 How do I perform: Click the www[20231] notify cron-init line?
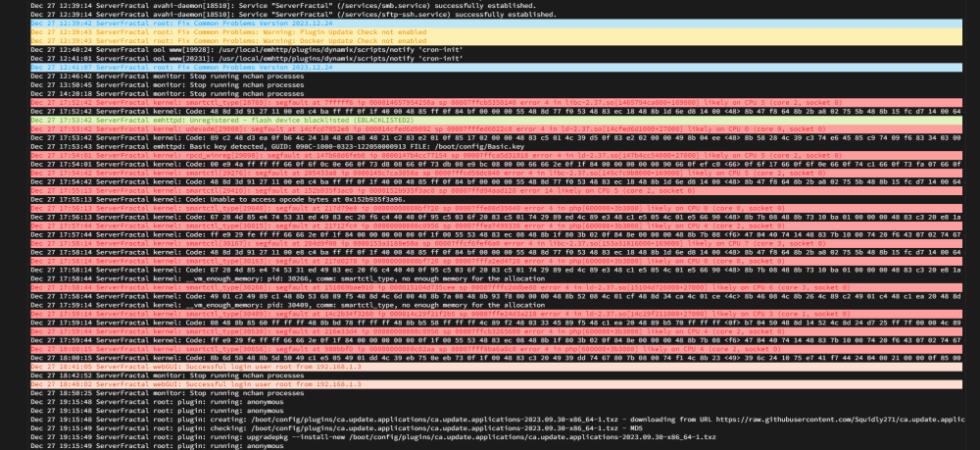pos(246,58)
